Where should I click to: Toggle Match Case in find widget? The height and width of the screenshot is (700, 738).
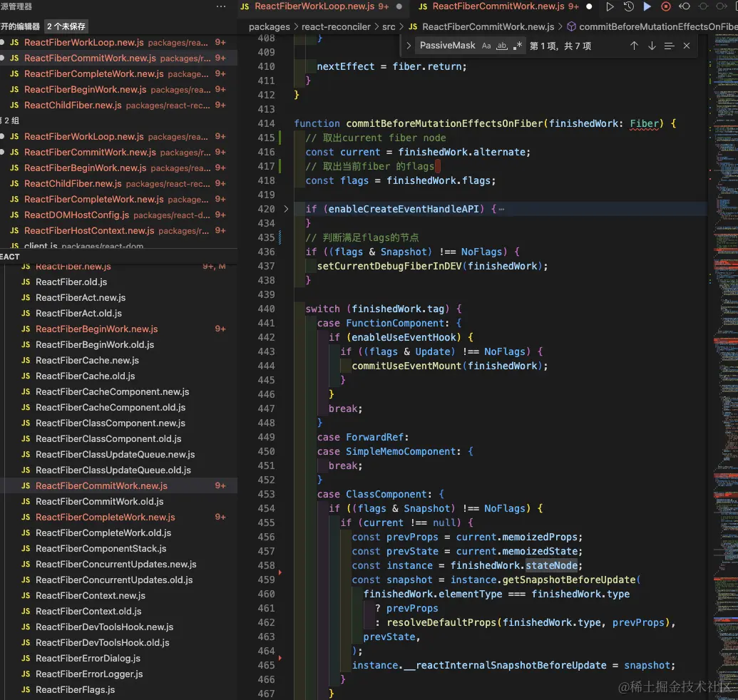pos(486,46)
